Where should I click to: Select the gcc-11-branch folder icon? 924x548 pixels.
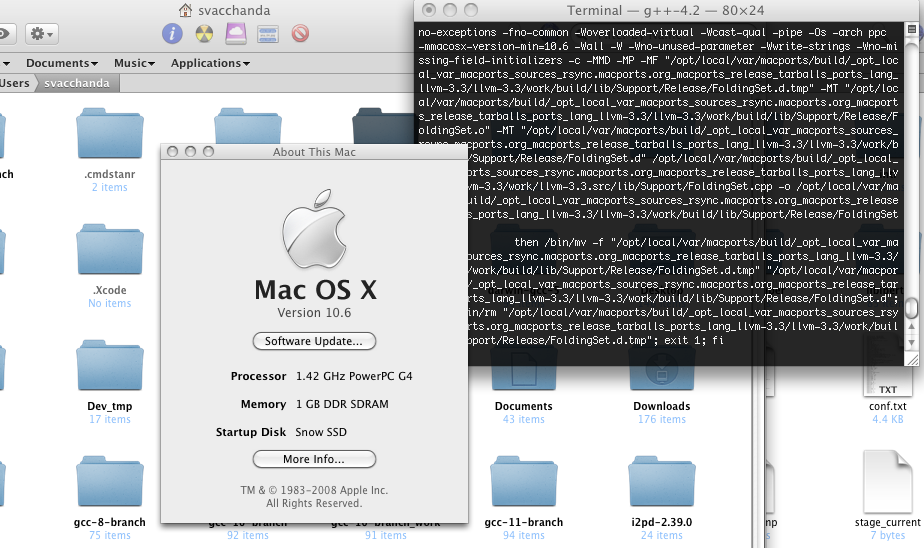(x=523, y=481)
